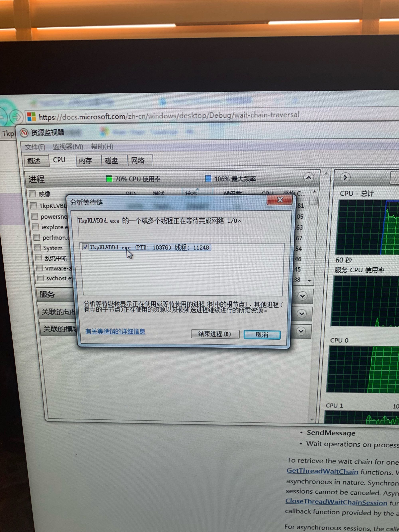399x532 pixels.
Task: Click green CPU 使用率 legend swatch
Action: [x=109, y=179]
